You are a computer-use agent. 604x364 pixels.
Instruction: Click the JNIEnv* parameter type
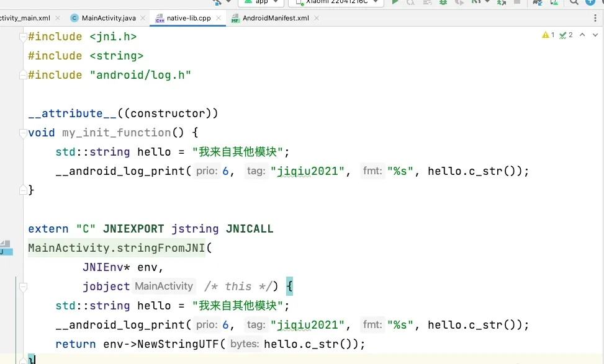tap(106, 267)
